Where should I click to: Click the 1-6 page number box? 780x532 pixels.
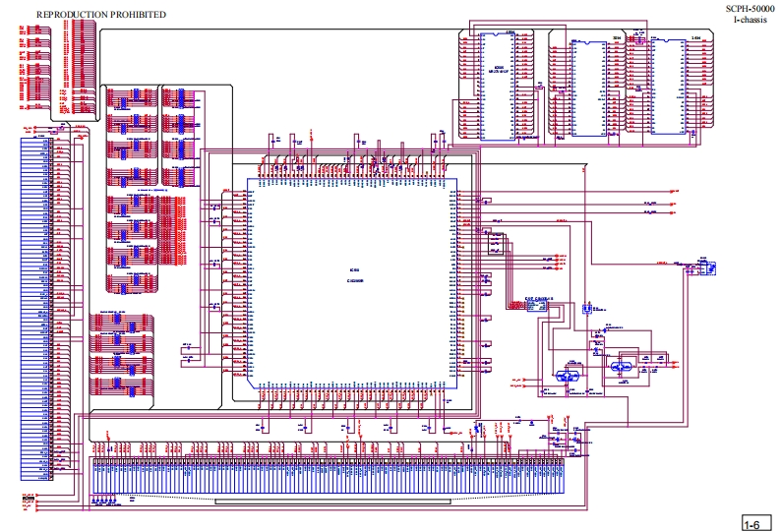[753, 524]
